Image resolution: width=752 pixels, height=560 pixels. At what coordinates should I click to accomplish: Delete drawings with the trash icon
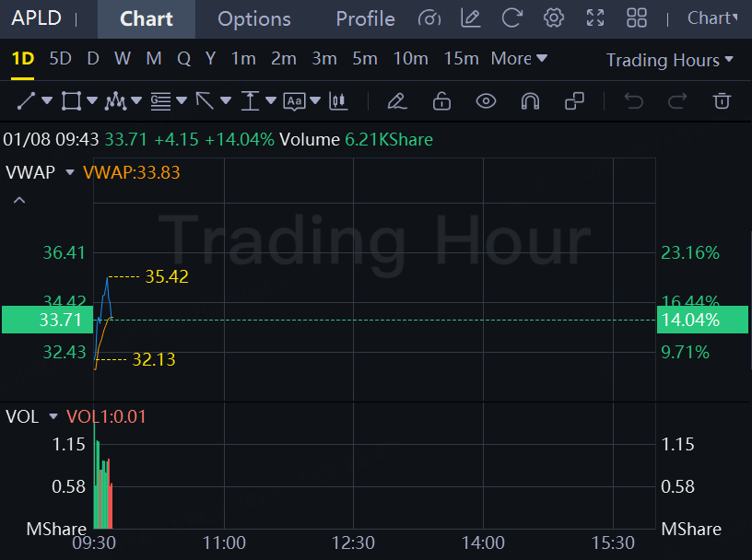[x=722, y=101]
